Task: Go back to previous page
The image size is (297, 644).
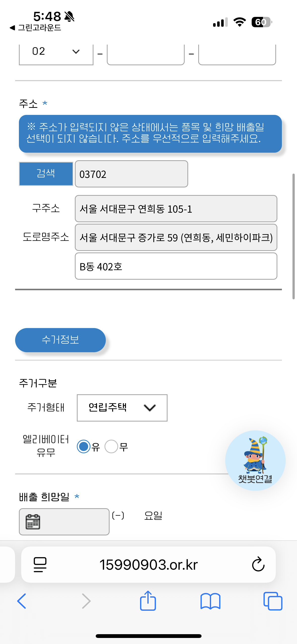Action: 22,601
